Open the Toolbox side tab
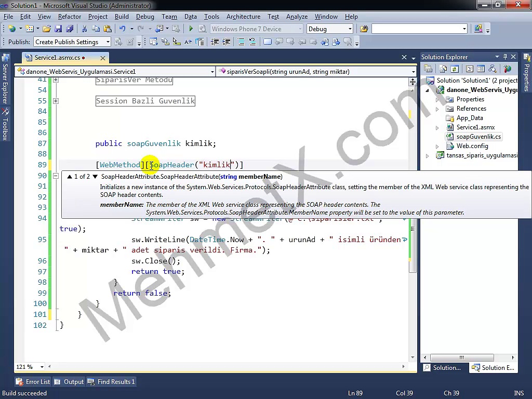 (x=5, y=124)
